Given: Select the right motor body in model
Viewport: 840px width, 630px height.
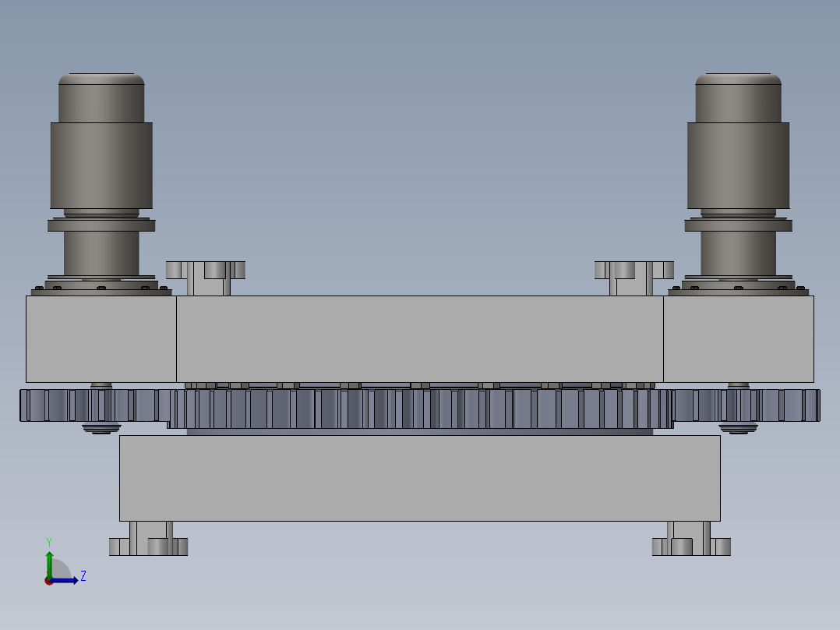Looking at the screenshot, I should [738, 166].
